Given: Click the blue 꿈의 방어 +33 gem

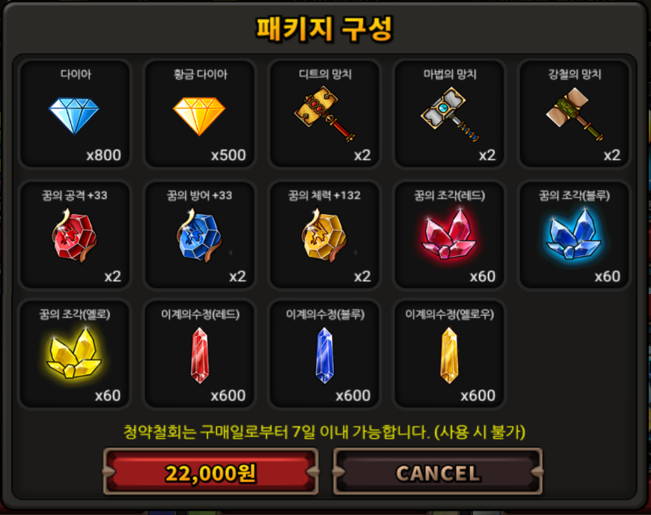Looking at the screenshot, I should pos(199,235).
